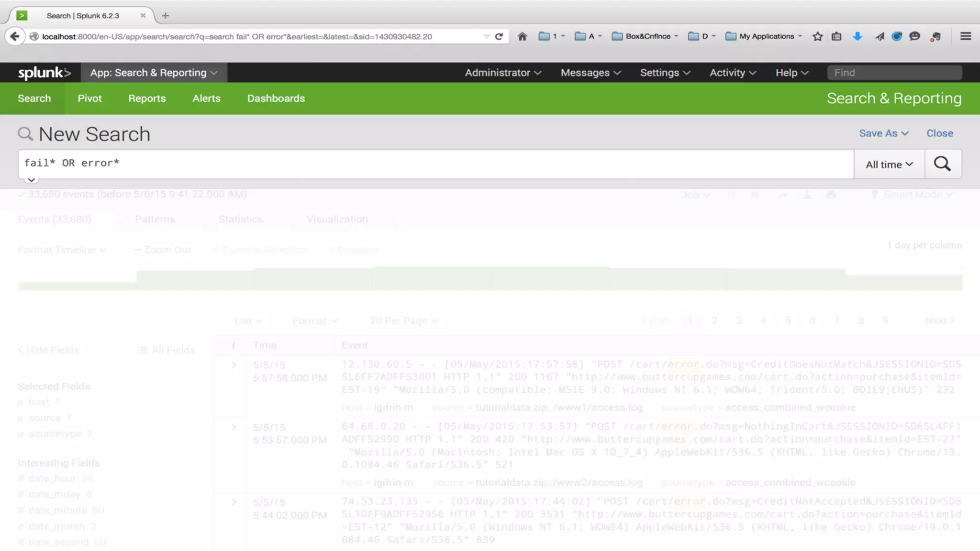Image resolution: width=980 pixels, height=551 pixels.
Task: Expand event at 5:57:58.000 PM
Action: 234,365
